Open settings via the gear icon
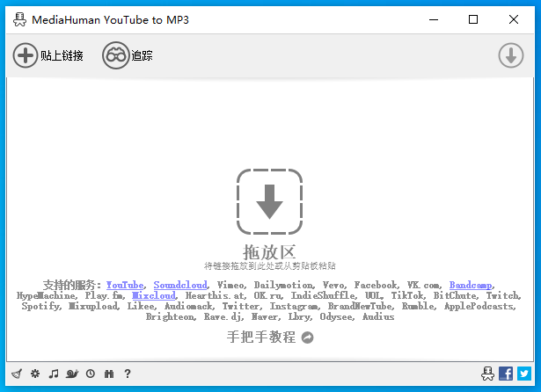This screenshot has width=541, height=392. click(35, 374)
